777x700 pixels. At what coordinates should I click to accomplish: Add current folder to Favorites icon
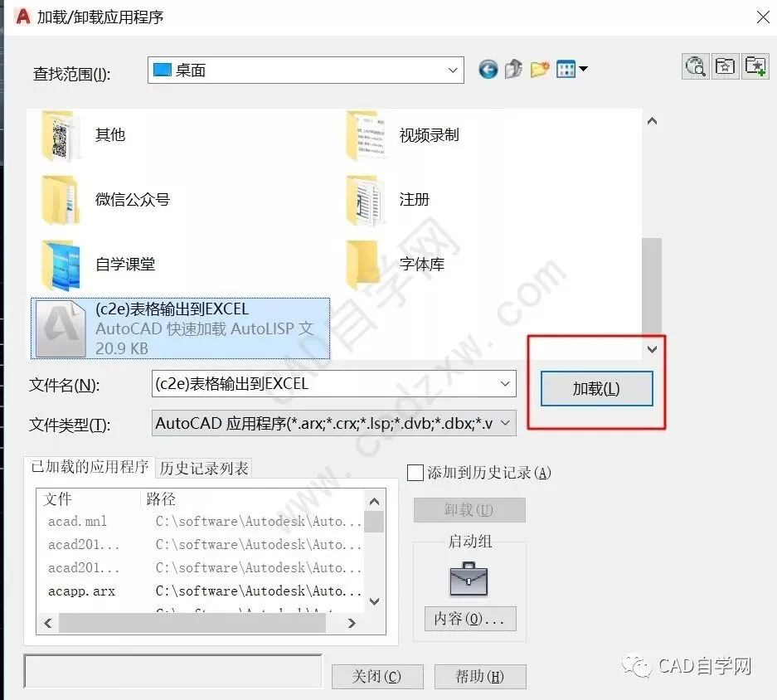tap(755, 66)
